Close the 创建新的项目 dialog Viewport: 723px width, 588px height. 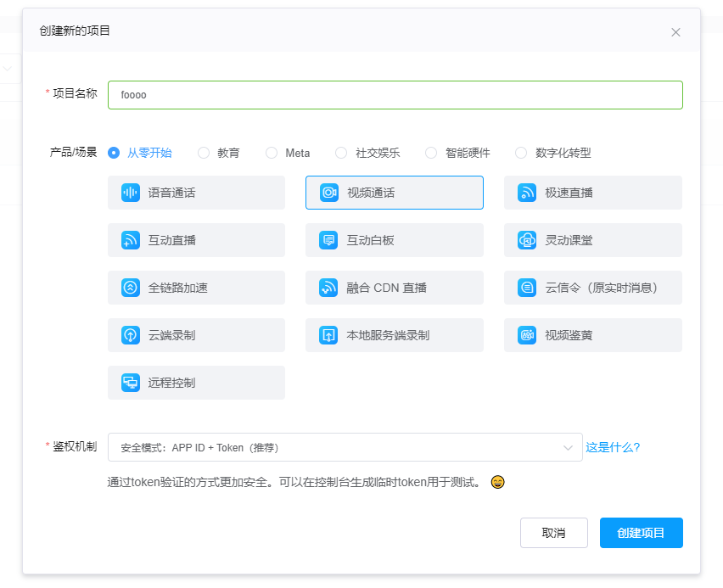675,32
